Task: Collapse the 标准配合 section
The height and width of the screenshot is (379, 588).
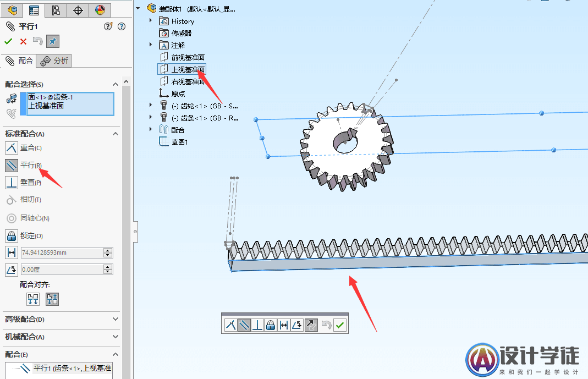Action: click(x=116, y=134)
